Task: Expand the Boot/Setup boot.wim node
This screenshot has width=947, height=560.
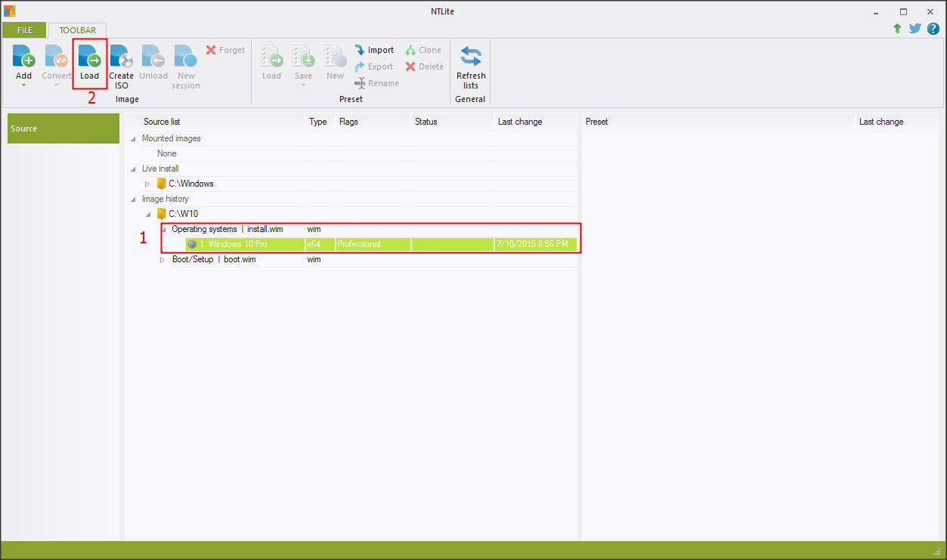Action: (x=162, y=260)
